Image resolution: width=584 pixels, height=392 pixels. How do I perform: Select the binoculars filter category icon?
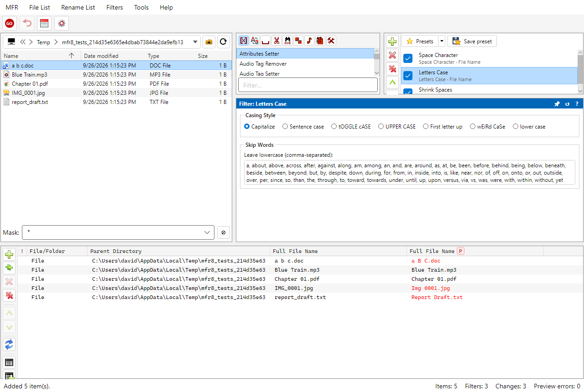click(287, 41)
